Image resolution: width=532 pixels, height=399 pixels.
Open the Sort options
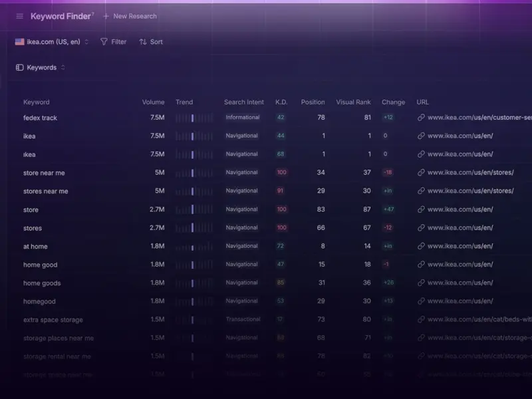tap(151, 42)
